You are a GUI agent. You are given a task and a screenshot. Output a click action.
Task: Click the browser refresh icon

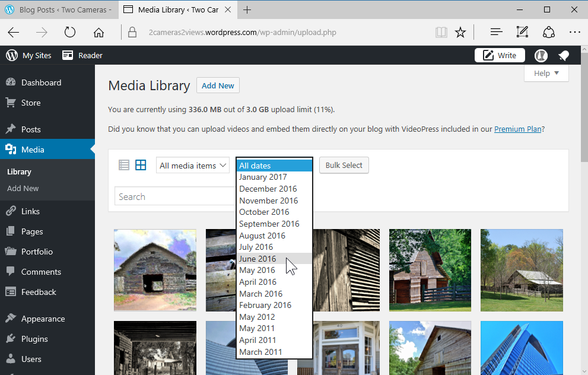(70, 32)
